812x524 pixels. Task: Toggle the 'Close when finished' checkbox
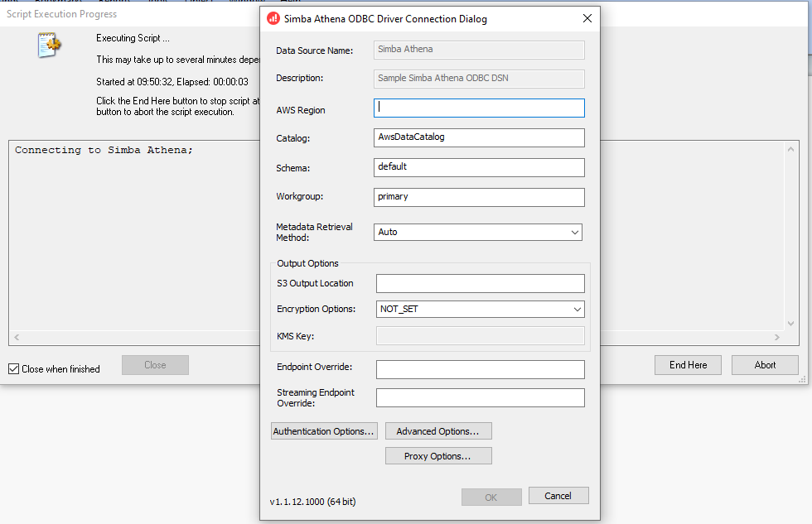click(14, 369)
